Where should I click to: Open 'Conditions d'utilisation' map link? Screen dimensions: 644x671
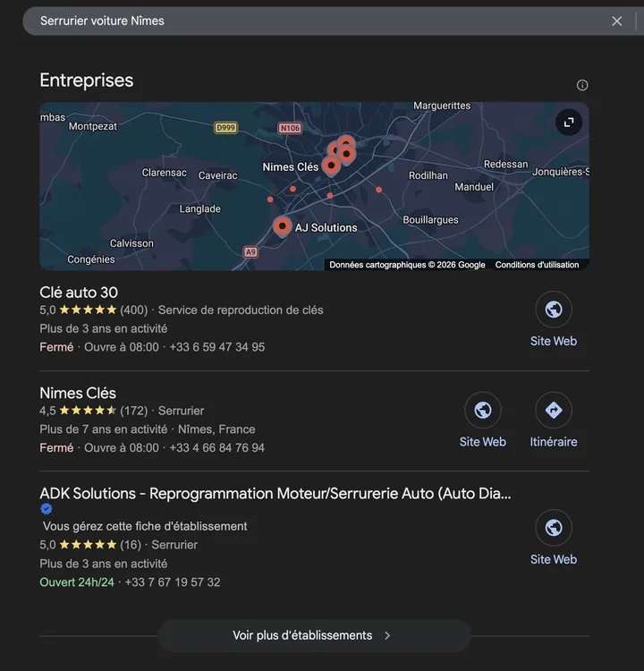(x=537, y=265)
